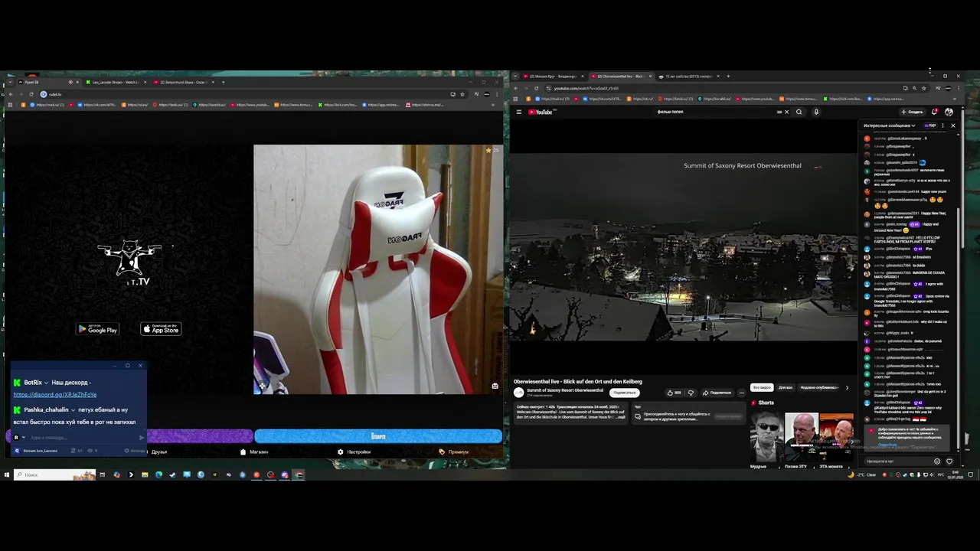Image resolution: width=980 pixels, height=551 pixels.
Task: Click the Kick chat message input
Action: (83, 438)
